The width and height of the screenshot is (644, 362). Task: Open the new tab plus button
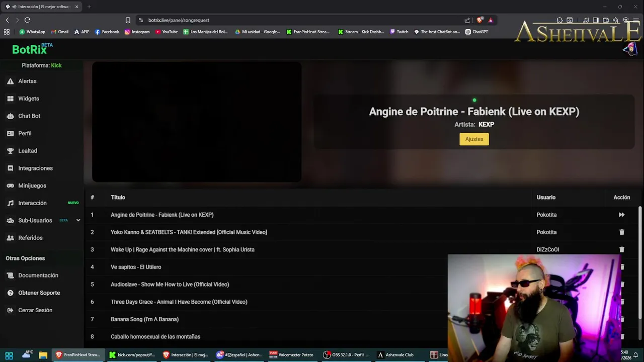[x=89, y=7]
